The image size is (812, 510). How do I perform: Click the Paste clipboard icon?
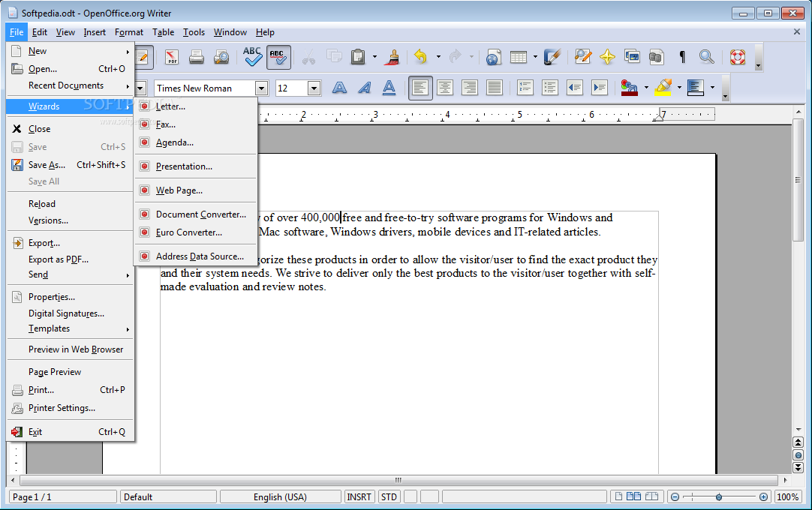pyautogui.click(x=358, y=57)
